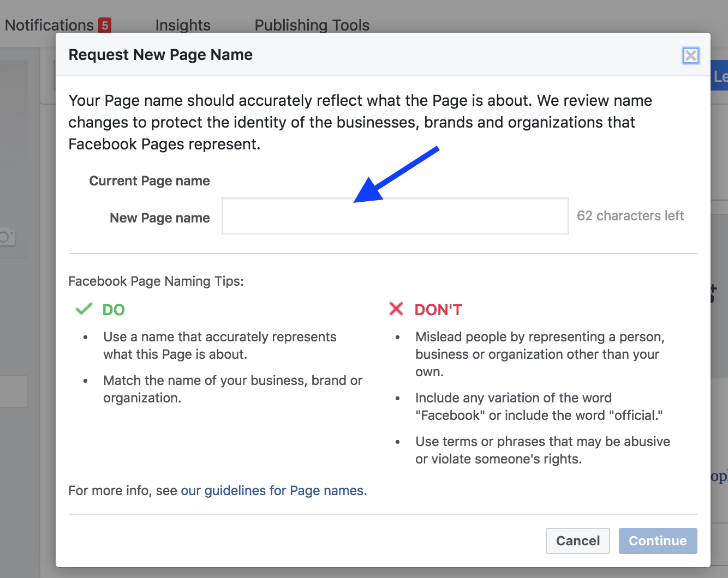The image size is (728, 578).
Task: Cancel the page name request
Action: click(577, 541)
